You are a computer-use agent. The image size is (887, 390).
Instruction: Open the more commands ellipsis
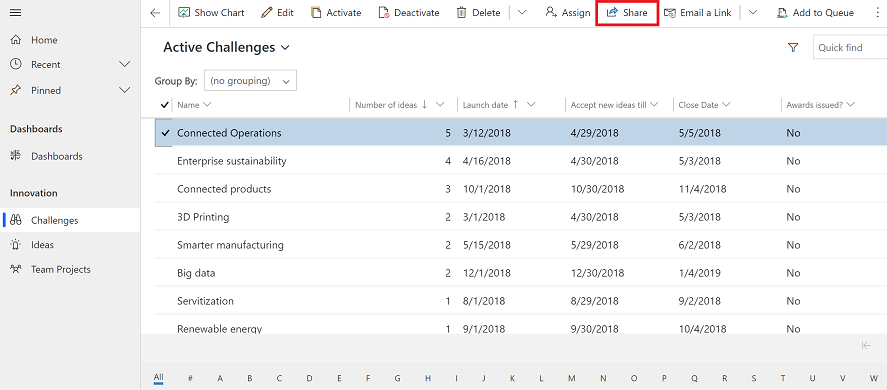(877, 12)
